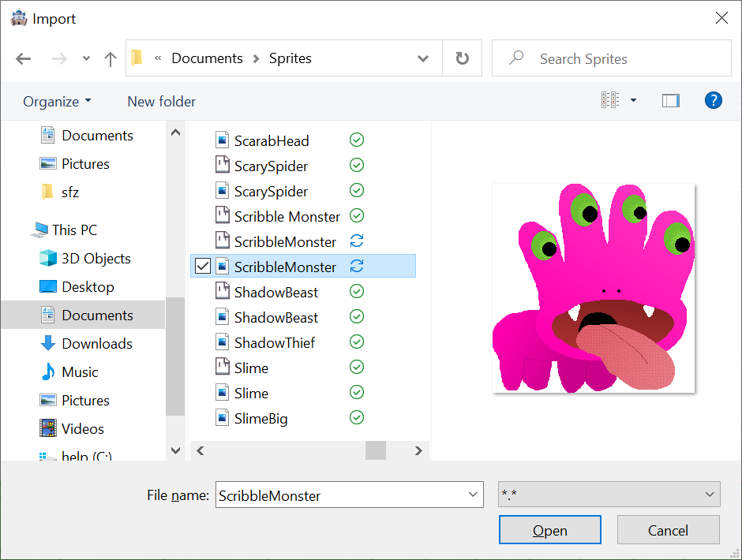This screenshot has width=742, height=560.
Task: Open Help with the question mark
Action: [713, 100]
